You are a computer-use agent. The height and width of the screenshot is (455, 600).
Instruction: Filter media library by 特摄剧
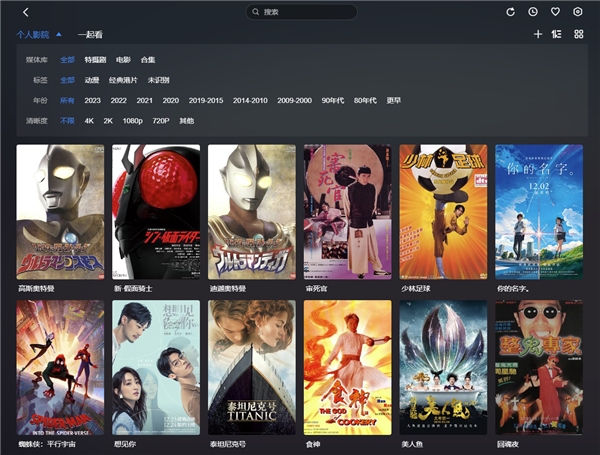tap(95, 60)
